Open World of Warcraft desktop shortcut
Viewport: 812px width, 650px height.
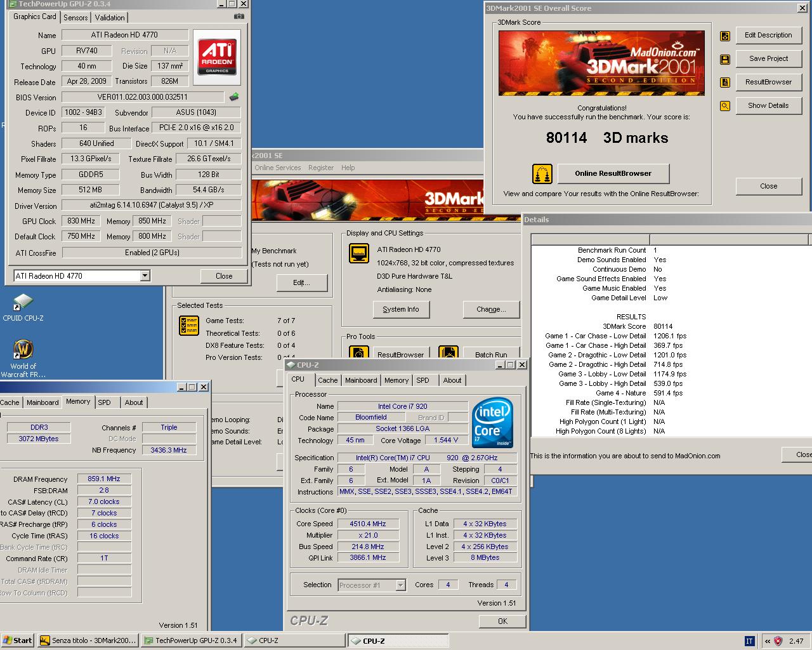coord(23,359)
